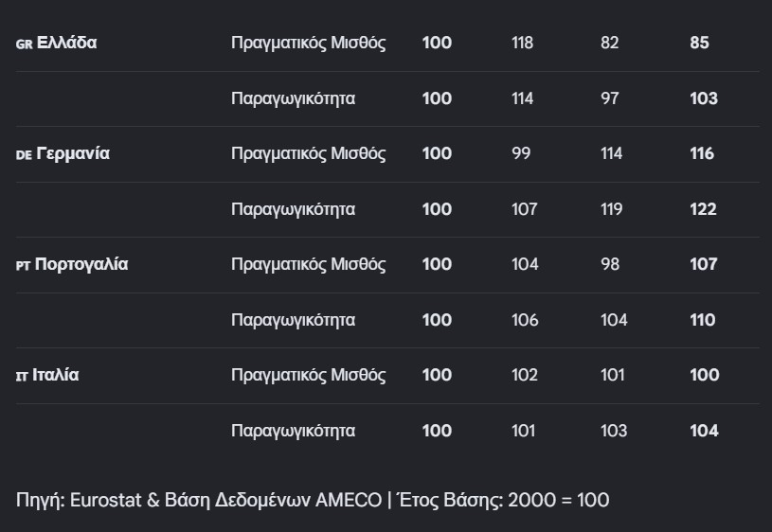The width and height of the screenshot is (772, 532).
Task: Click Germany productivity final value 122
Action: pos(703,209)
